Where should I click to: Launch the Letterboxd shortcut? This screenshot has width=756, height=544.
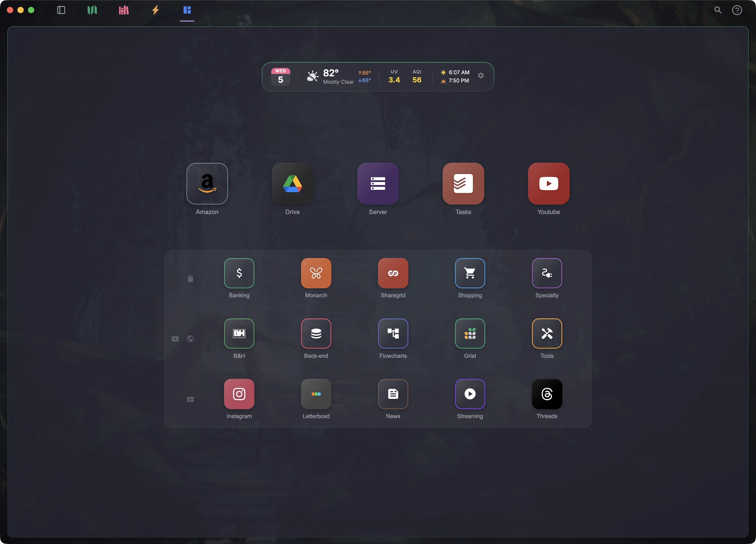click(316, 394)
